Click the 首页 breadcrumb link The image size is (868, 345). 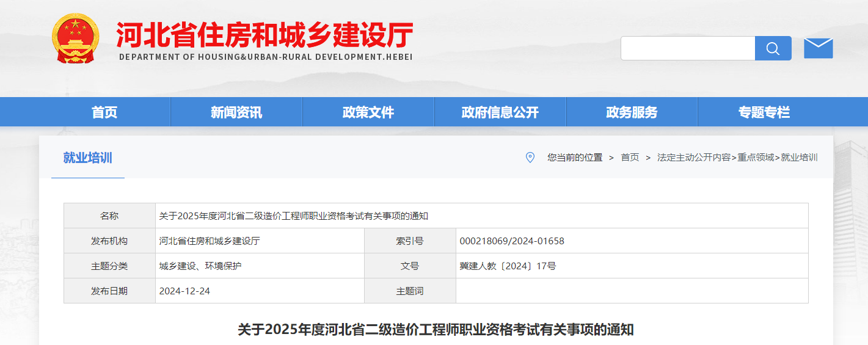click(x=630, y=158)
